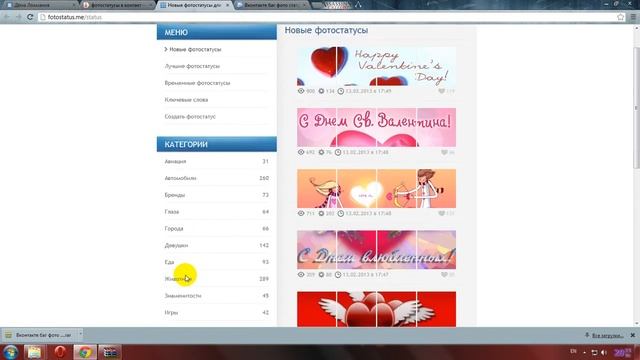The width and height of the screenshot is (640, 360).
Task: Open the Chrome menu icon
Action: click(633, 17)
